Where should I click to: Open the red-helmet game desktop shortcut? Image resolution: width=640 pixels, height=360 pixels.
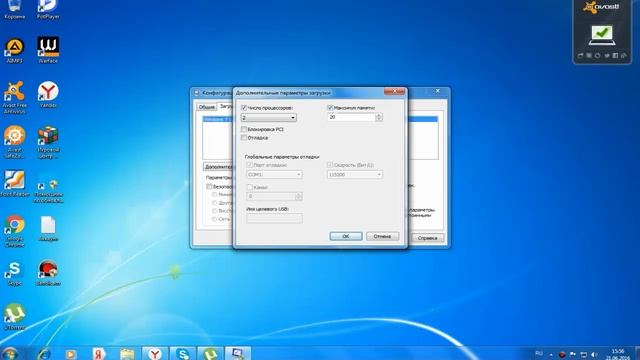click(48, 273)
